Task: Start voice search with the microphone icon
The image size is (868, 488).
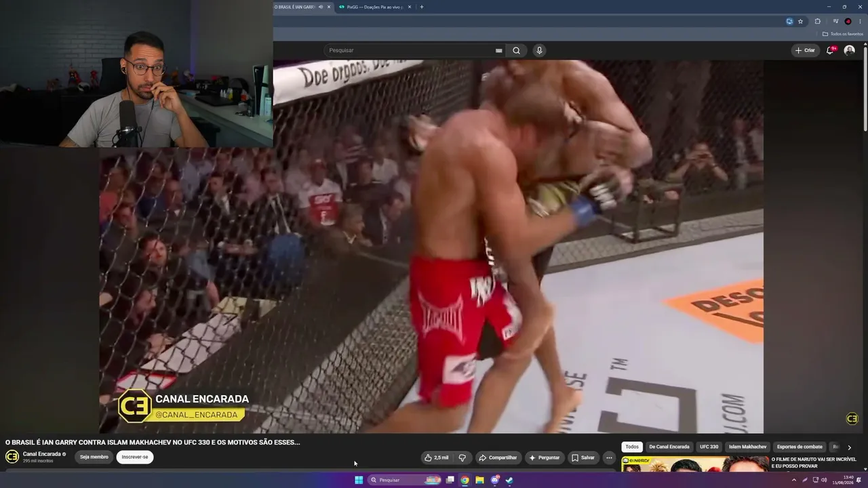Action: (539, 50)
